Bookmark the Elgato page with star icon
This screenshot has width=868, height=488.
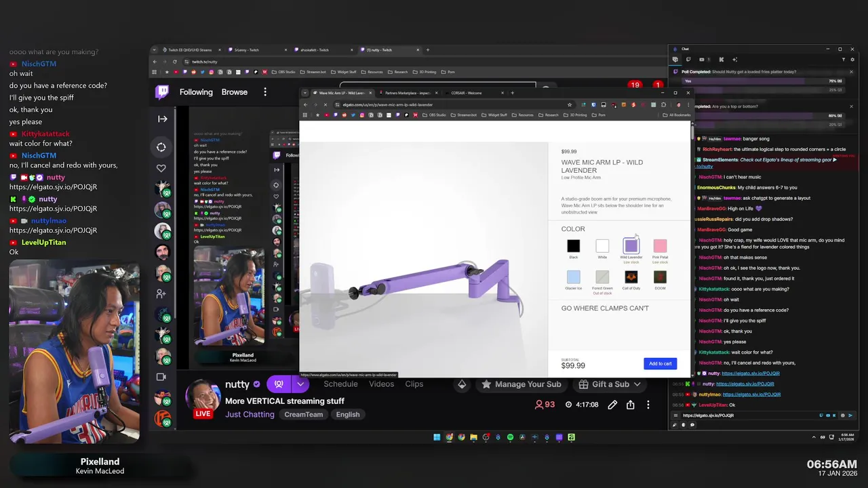click(570, 105)
